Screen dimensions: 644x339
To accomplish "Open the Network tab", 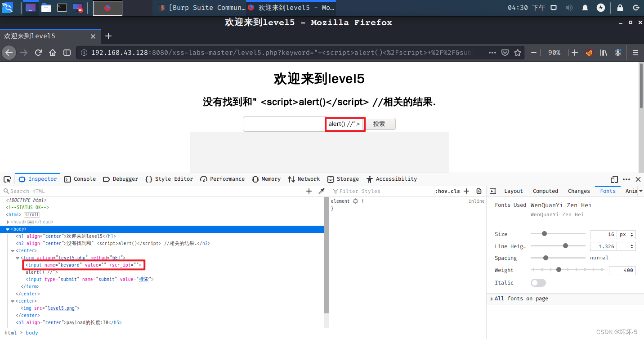I will point(304,179).
